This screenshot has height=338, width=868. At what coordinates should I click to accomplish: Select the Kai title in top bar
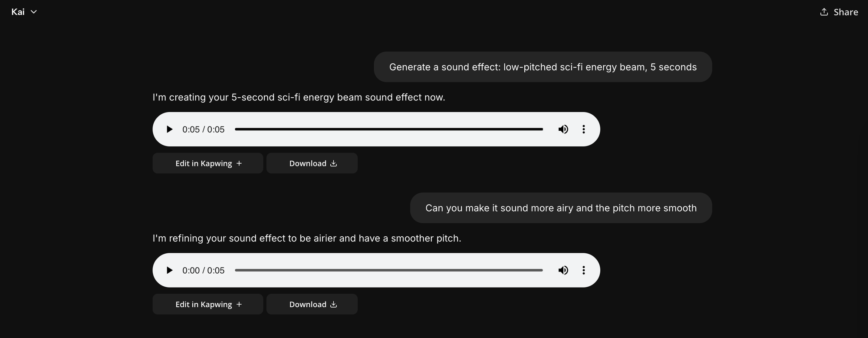(x=18, y=12)
